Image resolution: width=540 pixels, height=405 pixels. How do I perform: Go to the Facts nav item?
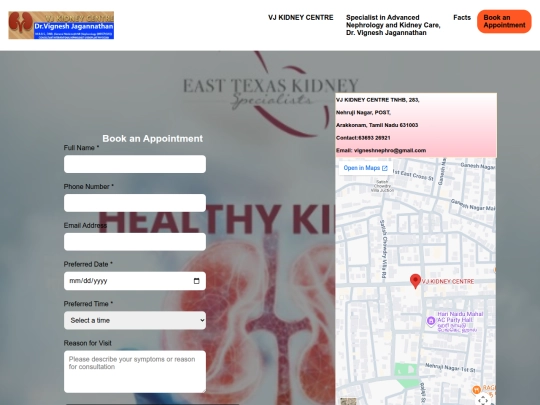(x=462, y=18)
